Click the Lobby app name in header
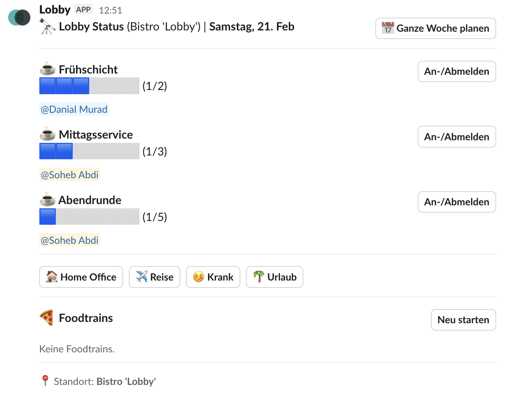The image size is (532, 398). (55, 9)
